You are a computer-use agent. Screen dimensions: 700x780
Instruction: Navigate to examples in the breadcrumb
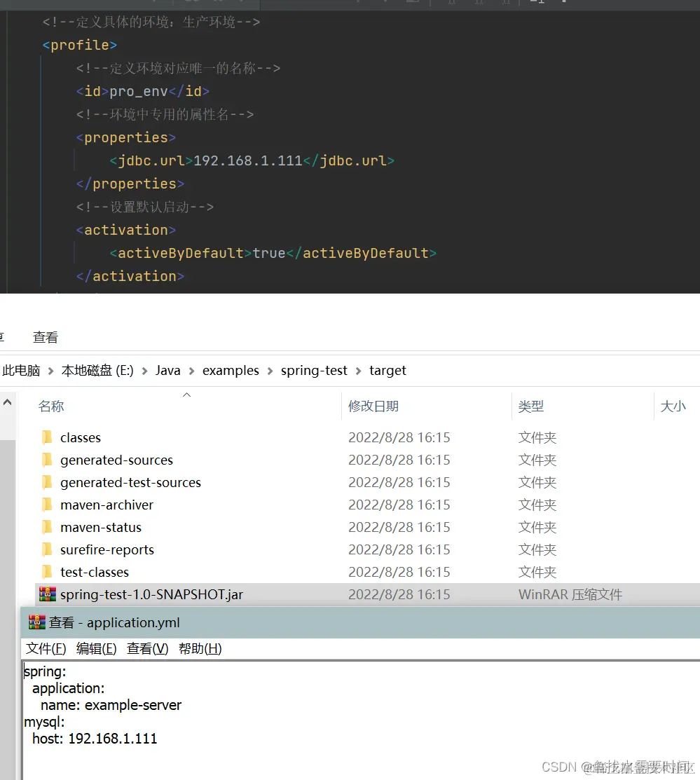pyautogui.click(x=231, y=371)
